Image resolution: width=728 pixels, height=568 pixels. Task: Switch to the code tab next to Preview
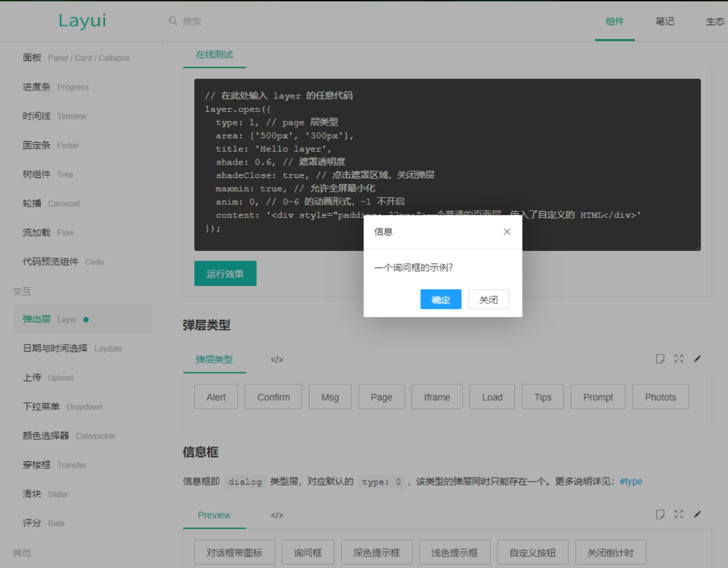(x=277, y=515)
